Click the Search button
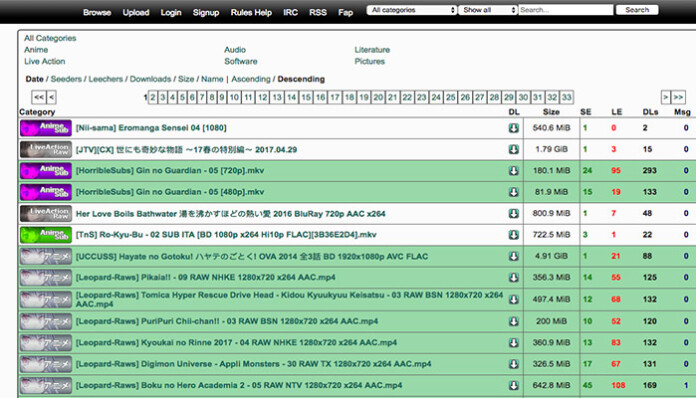 pos(637,10)
